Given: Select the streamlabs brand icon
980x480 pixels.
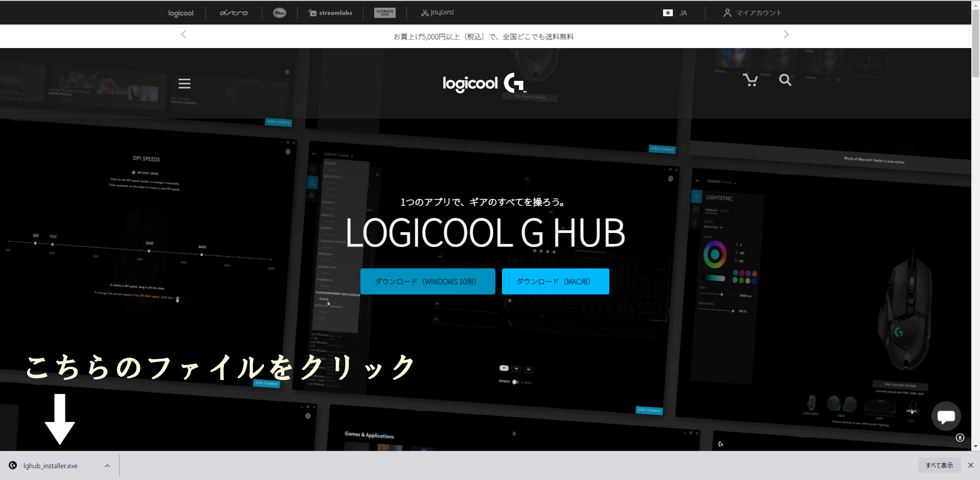Looking at the screenshot, I should (330, 12).
